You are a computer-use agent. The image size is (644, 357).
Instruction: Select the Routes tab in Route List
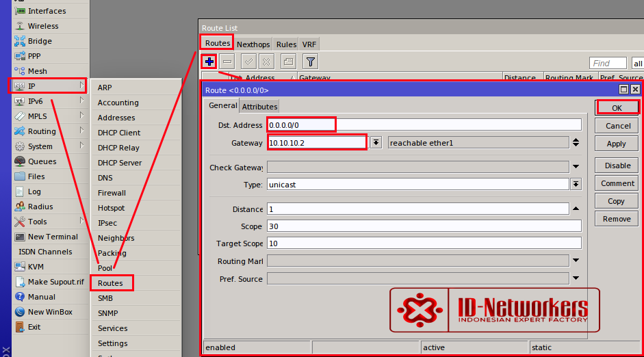217,43
